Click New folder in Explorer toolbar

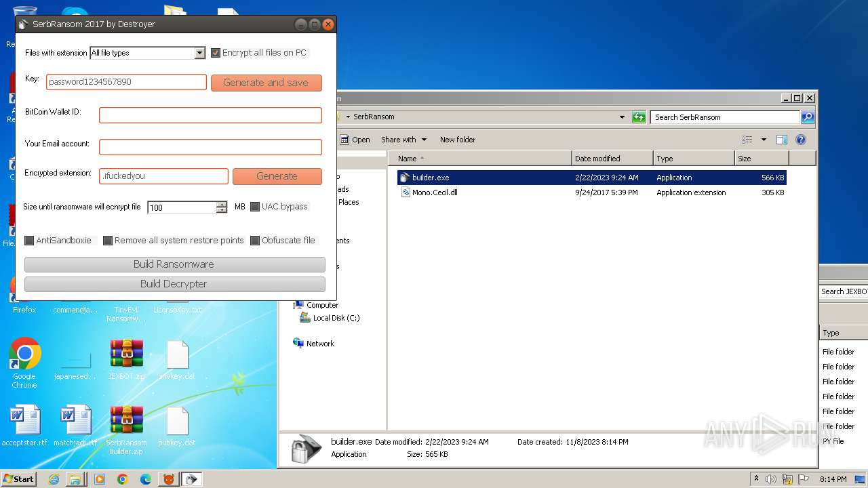(x=458, y=140)
